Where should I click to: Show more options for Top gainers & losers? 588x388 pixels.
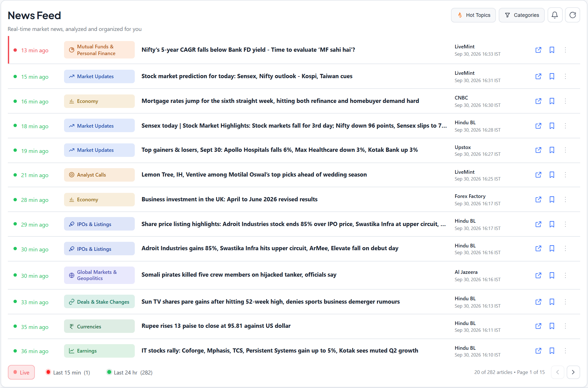click(x=565, y=150)
